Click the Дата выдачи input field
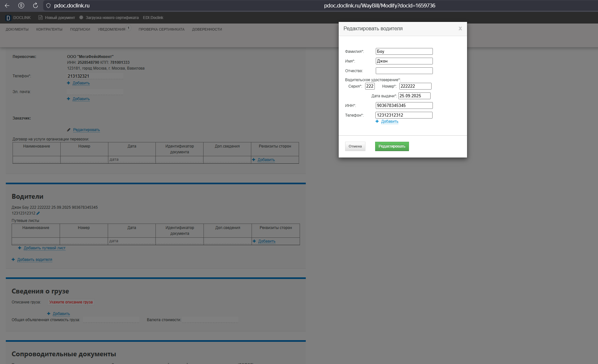The image size is (598, 364). point(414,96)
